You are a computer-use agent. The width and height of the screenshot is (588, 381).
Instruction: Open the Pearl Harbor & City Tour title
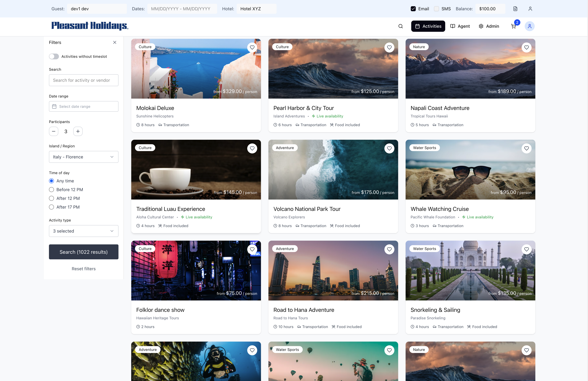click(304, 108)
